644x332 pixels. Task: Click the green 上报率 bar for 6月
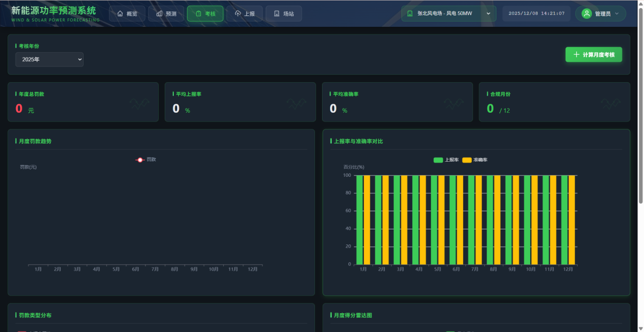(x=453, y=220)
